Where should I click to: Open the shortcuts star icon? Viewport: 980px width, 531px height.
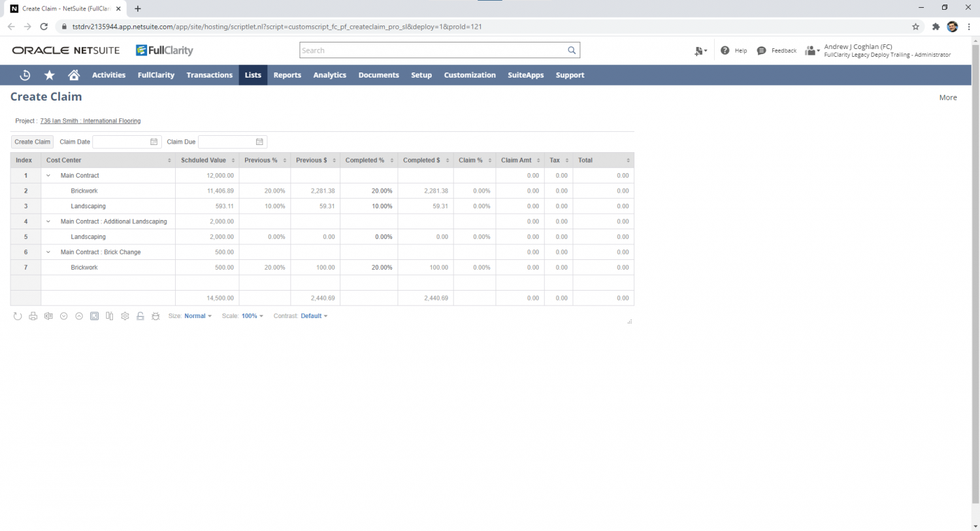(49, 74)
